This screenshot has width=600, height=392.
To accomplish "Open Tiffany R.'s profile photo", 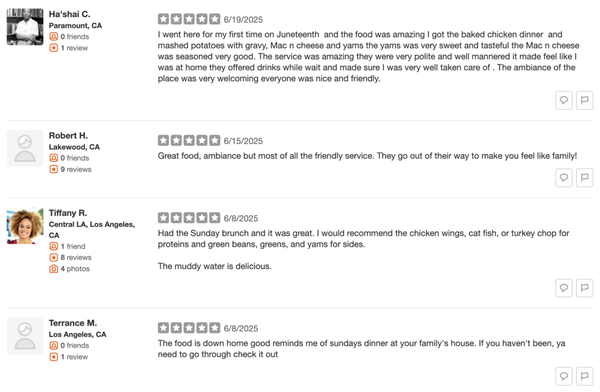I will pyautogui.click(x=25, y=226).
